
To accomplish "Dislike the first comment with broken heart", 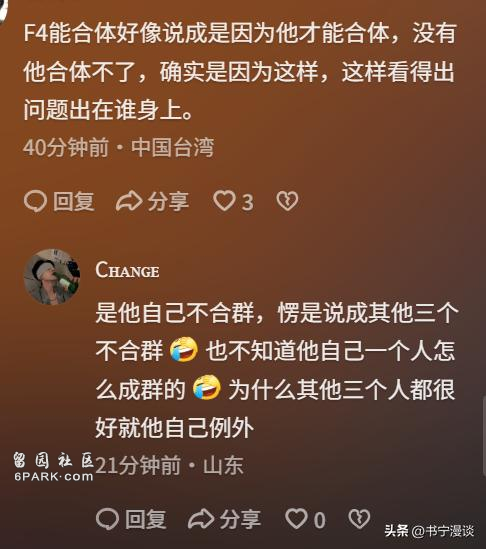I will point(287,201).
